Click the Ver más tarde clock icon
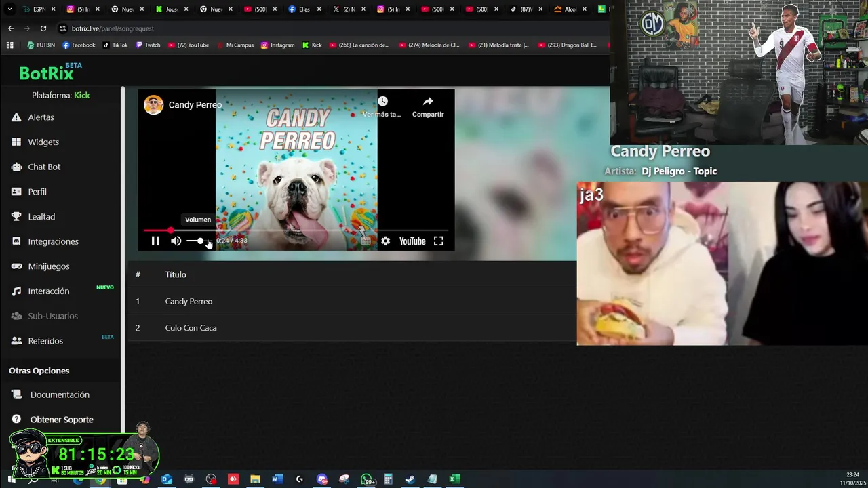The image size is (868, 488). click(382, 101)
